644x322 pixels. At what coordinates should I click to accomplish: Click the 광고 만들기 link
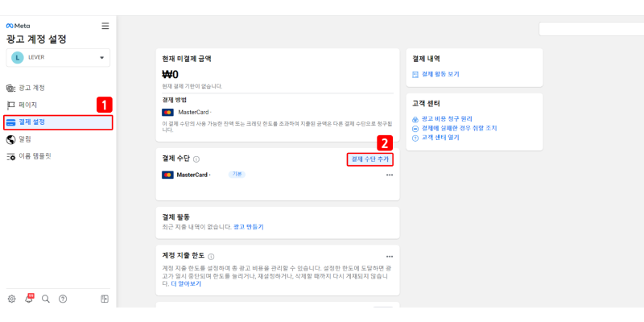pyautogui.click(x=249, y=227)
